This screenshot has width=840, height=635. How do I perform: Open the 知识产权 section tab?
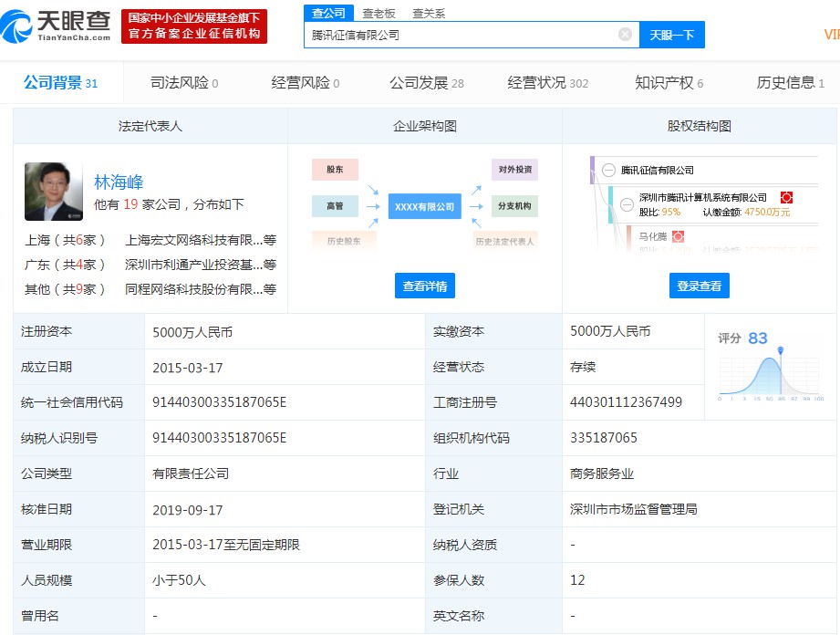pos(669,82)
